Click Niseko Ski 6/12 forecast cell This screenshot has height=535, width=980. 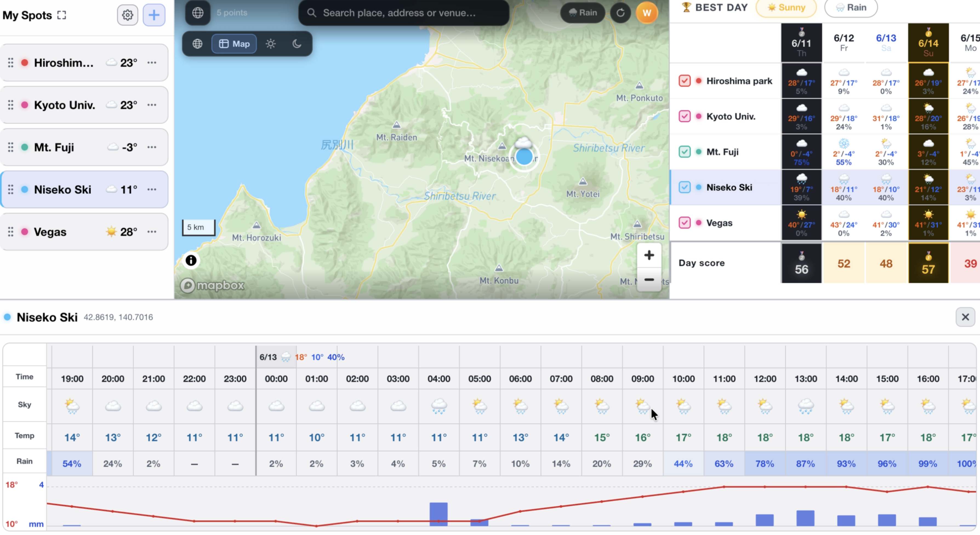coord(844,187)
